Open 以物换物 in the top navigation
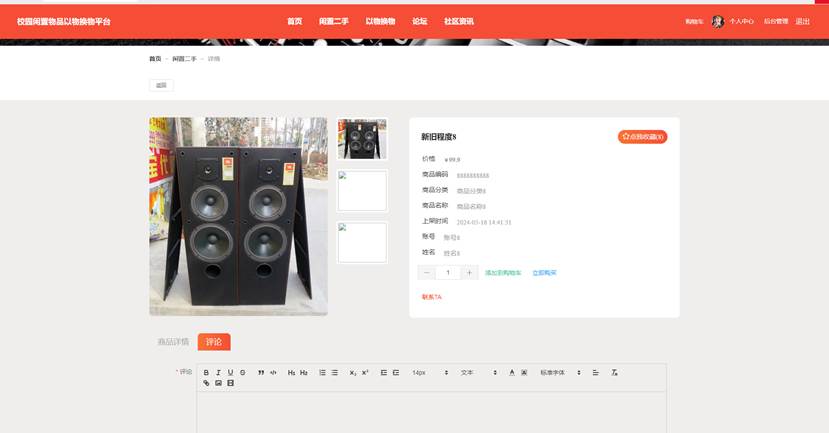829x433 pixels. (x=380, y=21)
